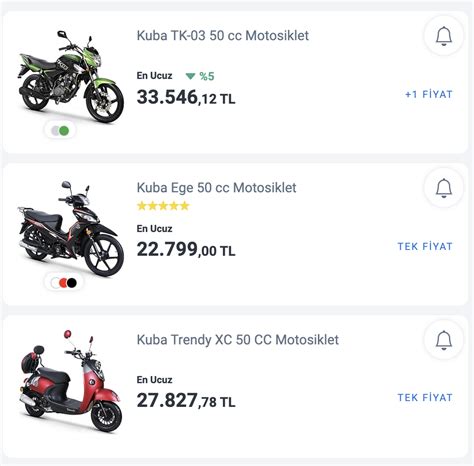Image resolution: width=474 pixels, height=466 pixels.
Task: Open Kuba Ege 50 cc Motosiklet title
Action: pos(216,187)
